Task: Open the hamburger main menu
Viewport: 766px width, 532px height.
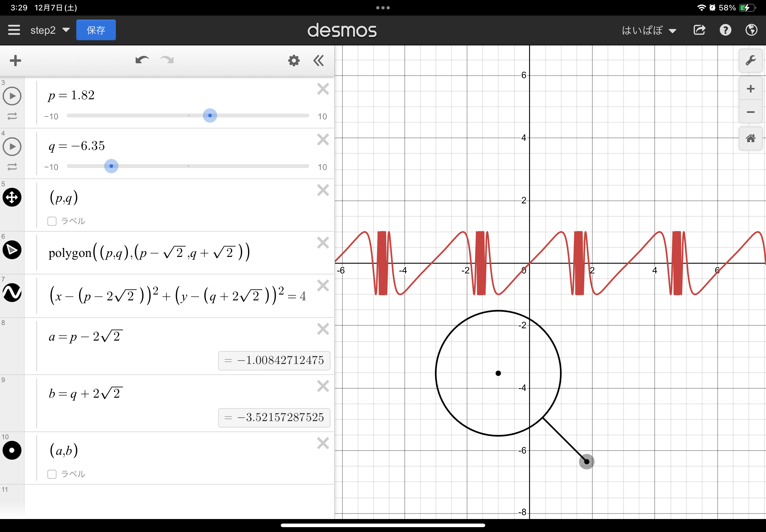Action: click(x=14, y=30)
